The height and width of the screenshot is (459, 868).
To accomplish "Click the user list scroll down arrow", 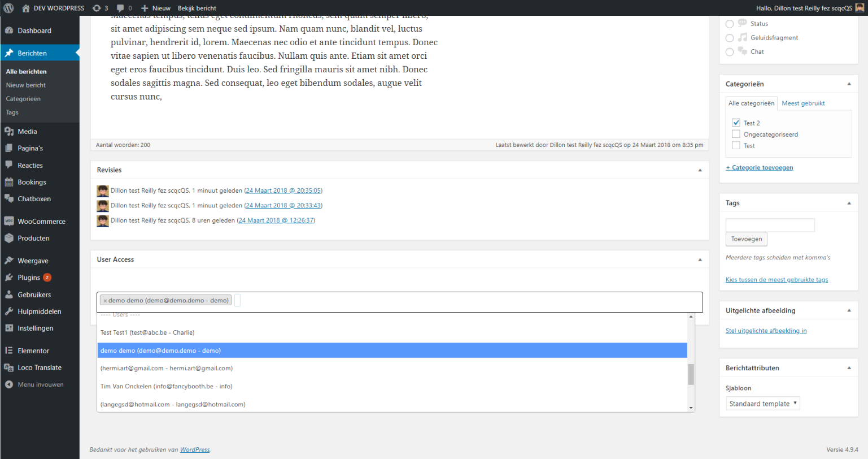I will [691, 408].
